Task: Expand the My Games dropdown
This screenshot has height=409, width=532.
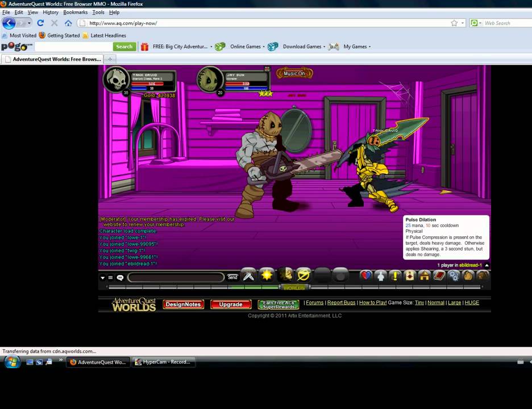Action: [x=369, y=47]
